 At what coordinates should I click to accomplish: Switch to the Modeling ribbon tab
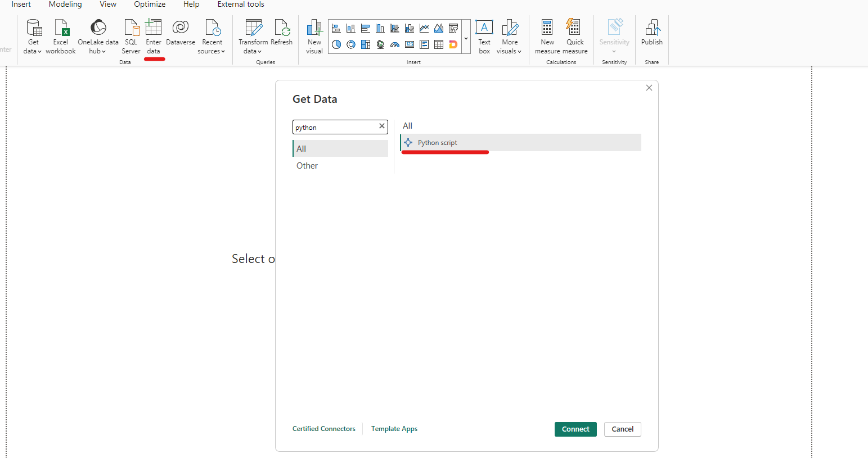65,4
